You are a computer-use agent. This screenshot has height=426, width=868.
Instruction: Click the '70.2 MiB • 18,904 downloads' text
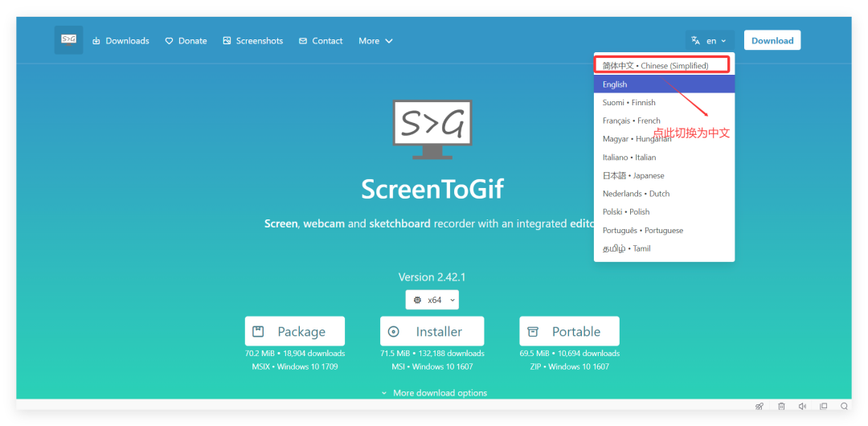pyautogui.click(x=295, y=354)
